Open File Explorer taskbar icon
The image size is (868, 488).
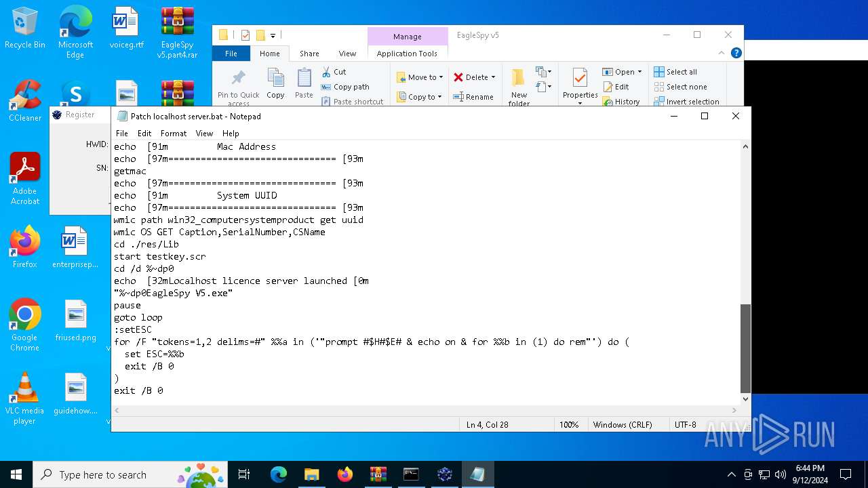pos(311,474)
